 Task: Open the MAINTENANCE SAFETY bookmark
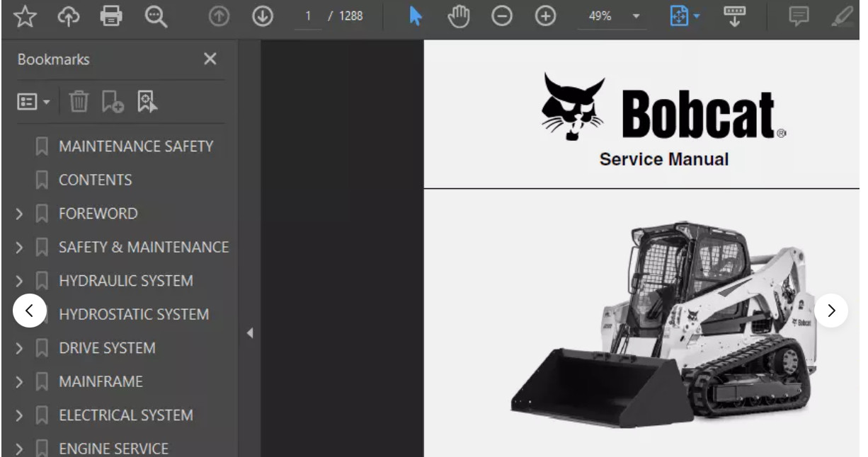[136, 146]
